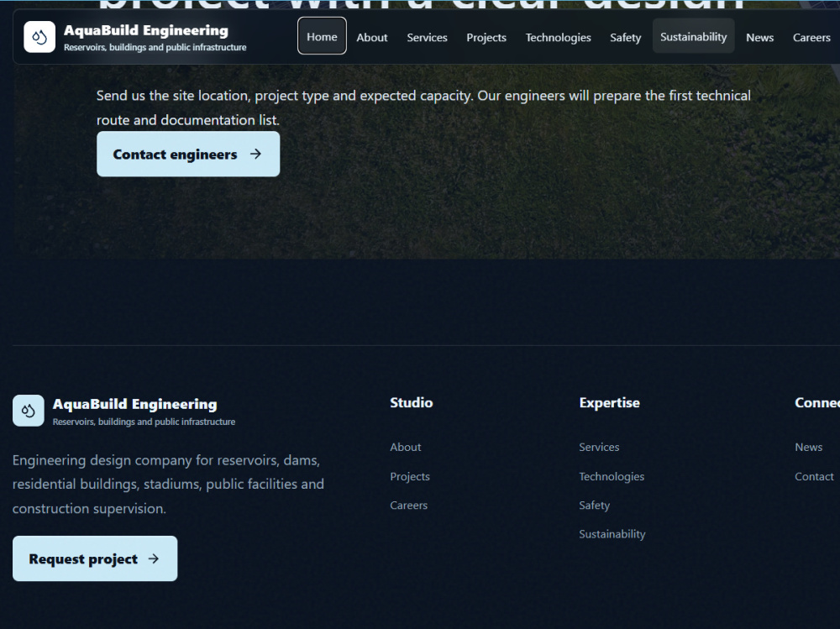Viewport: 840px width, 629px height.
Task: Click footer description 'Engineering design company for reservoirs'
Action: (x=168, y=485)
